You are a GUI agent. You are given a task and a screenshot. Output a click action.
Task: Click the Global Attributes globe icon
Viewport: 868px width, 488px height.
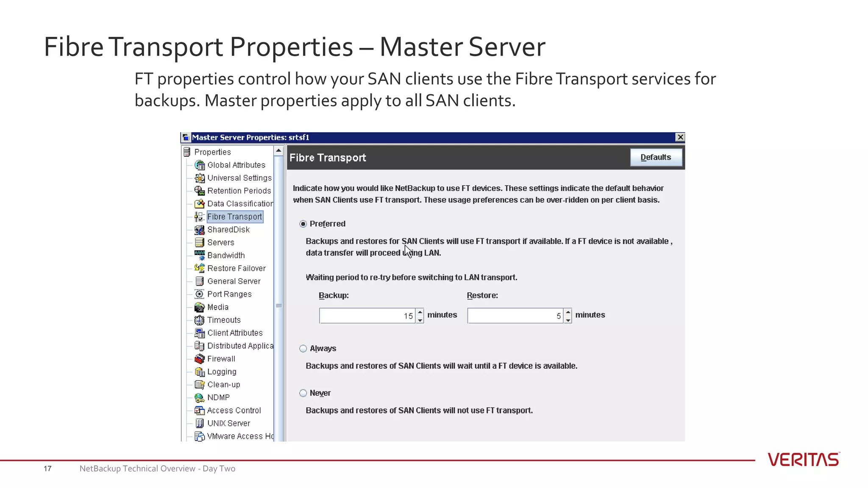tap(200, 165)
